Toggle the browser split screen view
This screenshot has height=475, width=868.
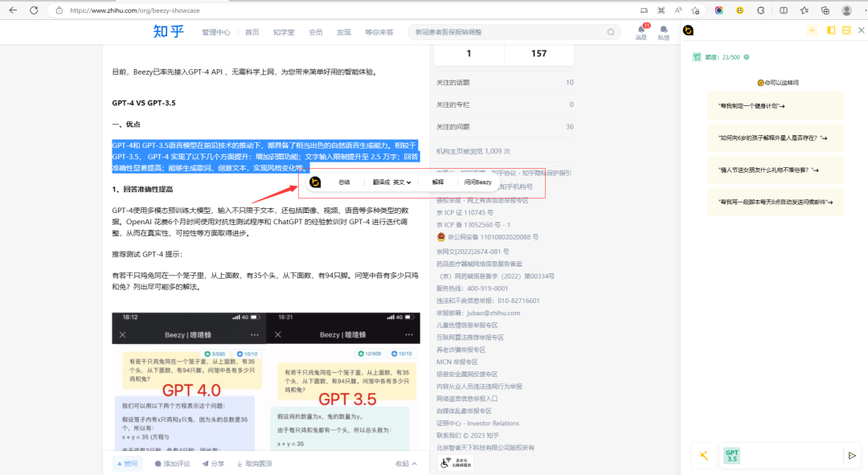click(x=784, y=10)
